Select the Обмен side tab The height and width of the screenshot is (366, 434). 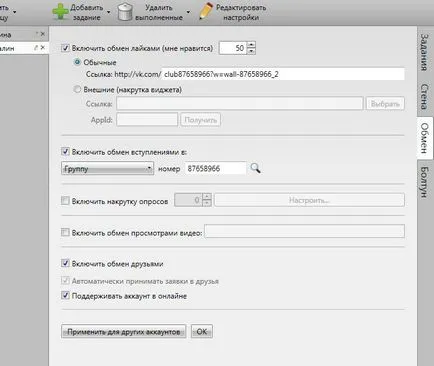[x=425, y=138]
